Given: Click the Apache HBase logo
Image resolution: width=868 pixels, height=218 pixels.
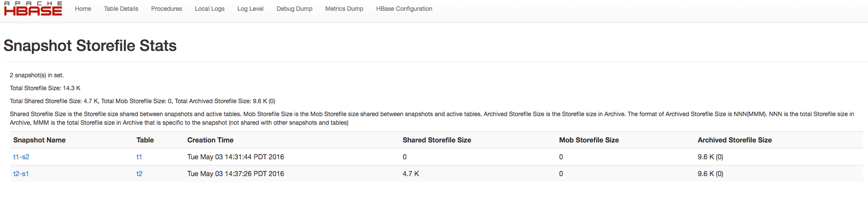Looking at the screenshot, I should point(33,9).
